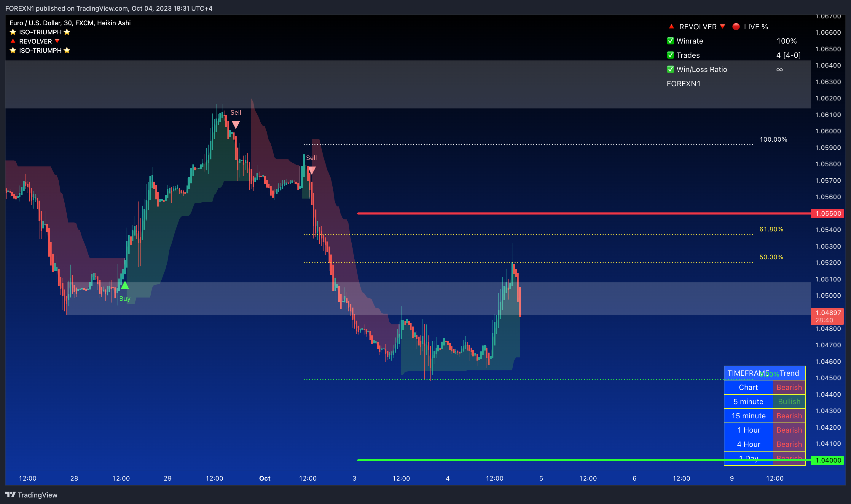
Task: Select the red 1.05500 price label
Action: [828, 213]
